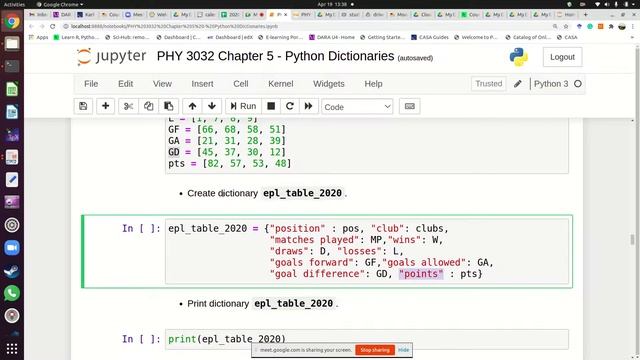Click the print(epl_table_2020) code cell

tap(367, 339)
